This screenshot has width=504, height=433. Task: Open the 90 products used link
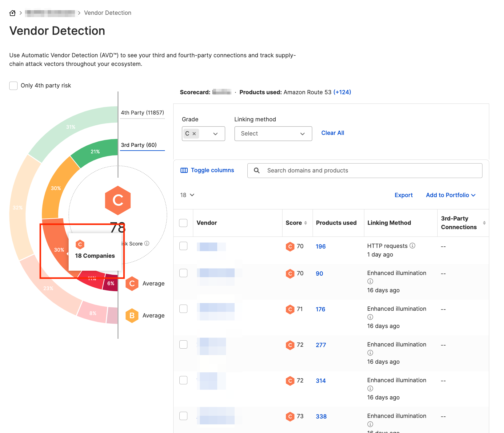[x=319, y=273]
